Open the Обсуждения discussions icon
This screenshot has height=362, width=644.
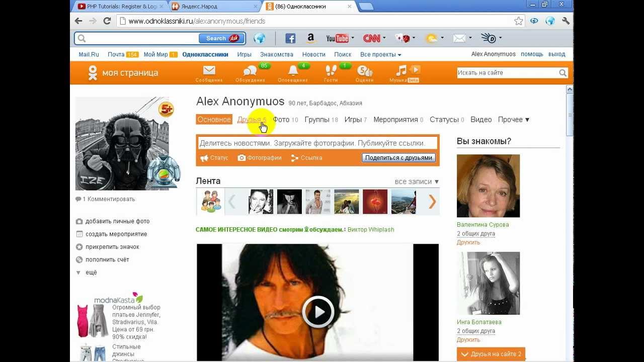(x=250, y=71)
